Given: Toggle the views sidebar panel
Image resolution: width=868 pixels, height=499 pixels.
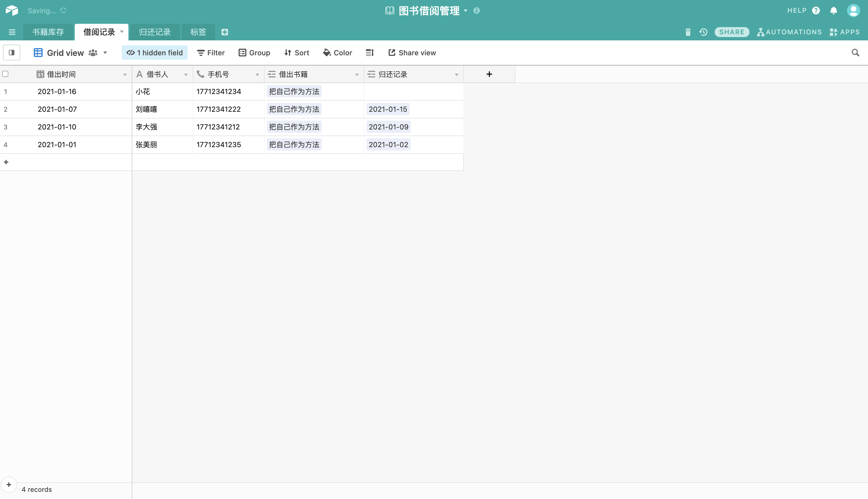Looking at the screenshot, I should (12, 53).
